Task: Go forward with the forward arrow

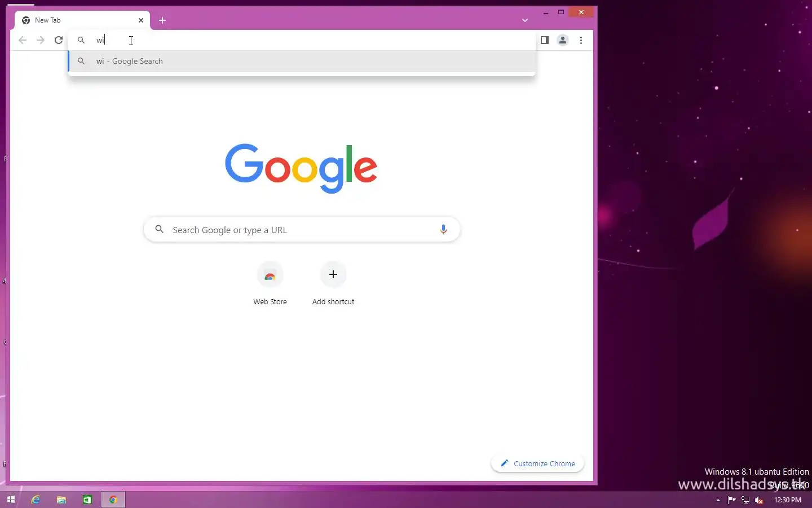Action: [x=41, y=40]
